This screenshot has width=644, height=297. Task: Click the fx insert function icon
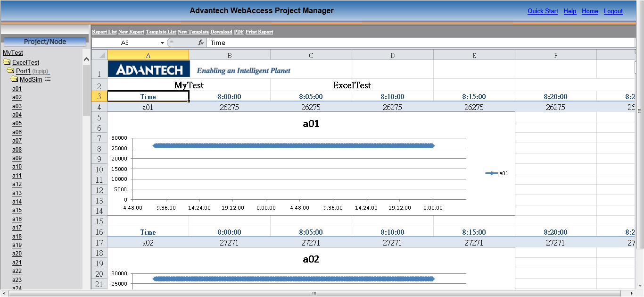(x=200, y=42)
